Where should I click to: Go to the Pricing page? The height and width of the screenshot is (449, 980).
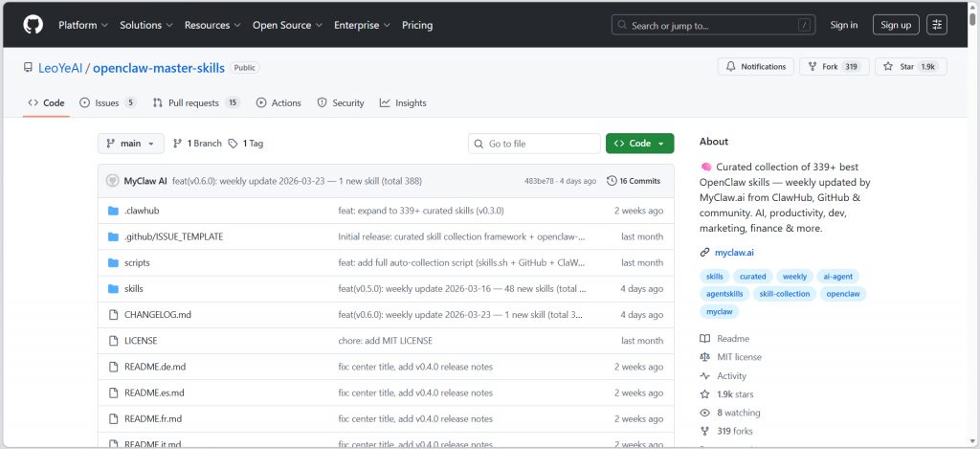(x=417, y=25)
